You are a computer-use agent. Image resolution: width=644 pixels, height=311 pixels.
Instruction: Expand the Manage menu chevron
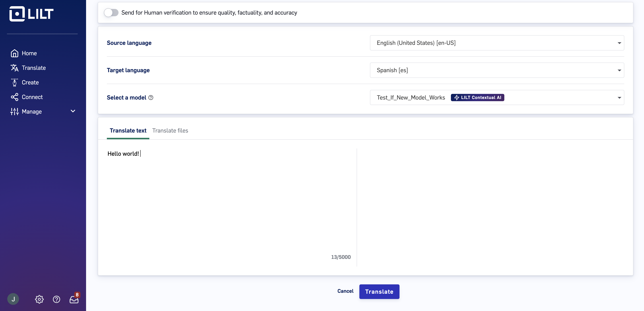[73, 111]
